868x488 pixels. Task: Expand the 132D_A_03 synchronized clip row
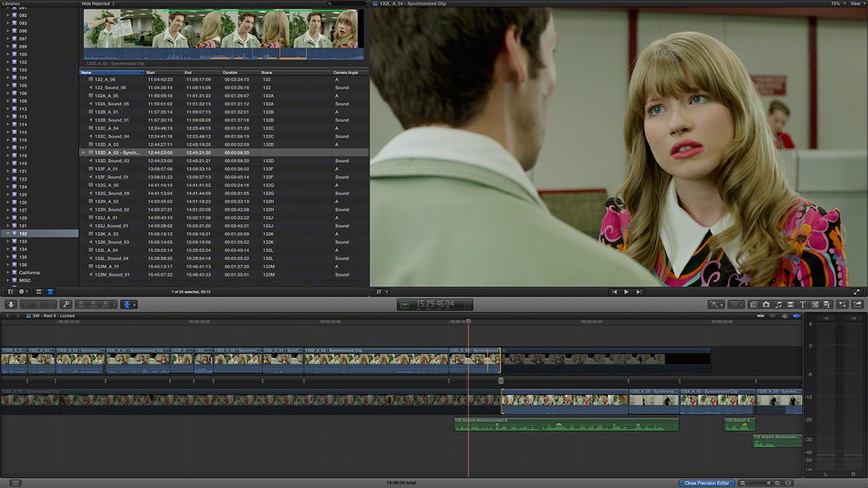84,153
